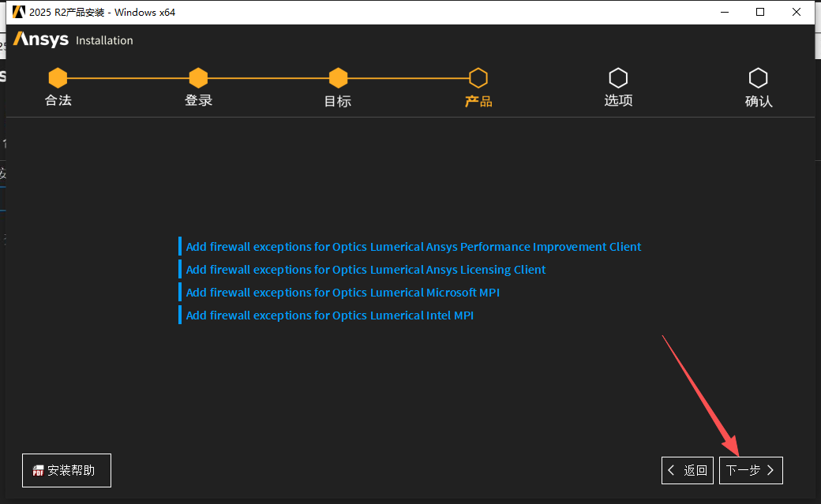
Task: Select Intel MPI firewall exception link
Action: pyautogui.click(x=329, y=315)
